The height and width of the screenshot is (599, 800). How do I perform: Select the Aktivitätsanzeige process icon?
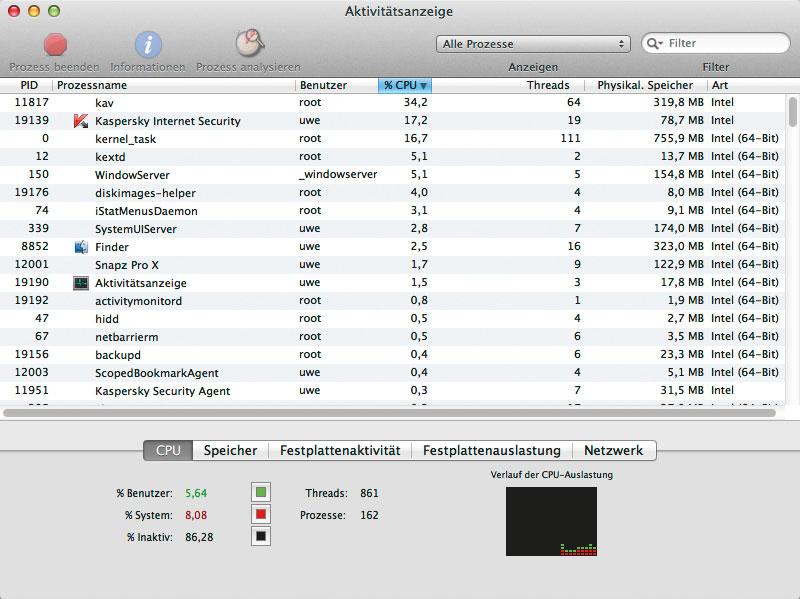(x=81, y=283)
